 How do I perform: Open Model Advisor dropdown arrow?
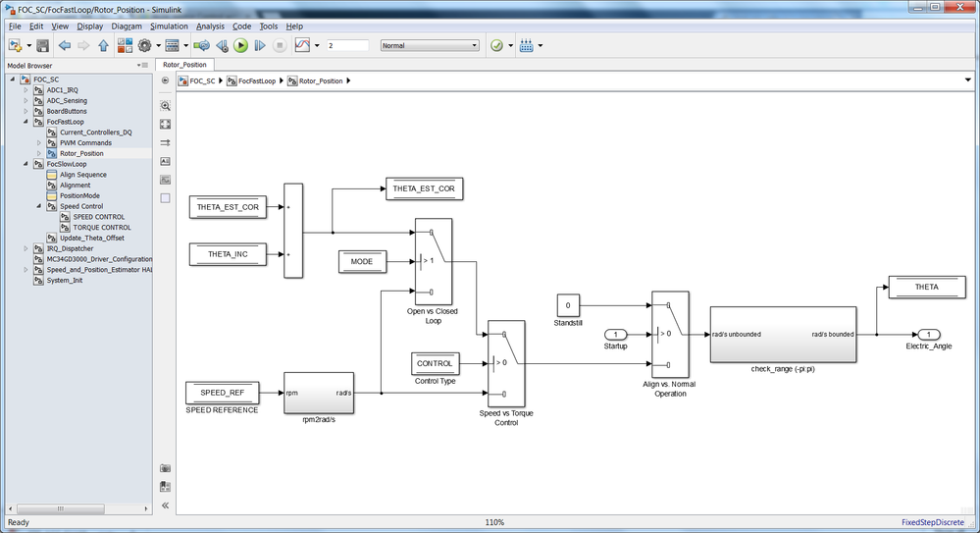point(511,46)
